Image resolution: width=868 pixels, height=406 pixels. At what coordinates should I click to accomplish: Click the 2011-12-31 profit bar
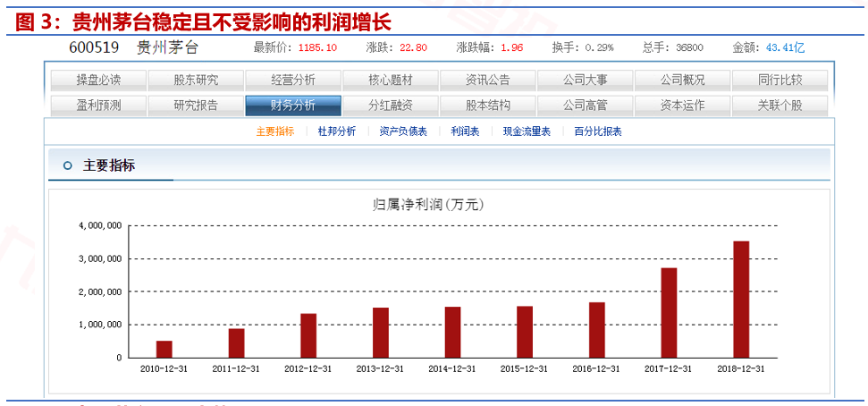[x=236, y=343]
